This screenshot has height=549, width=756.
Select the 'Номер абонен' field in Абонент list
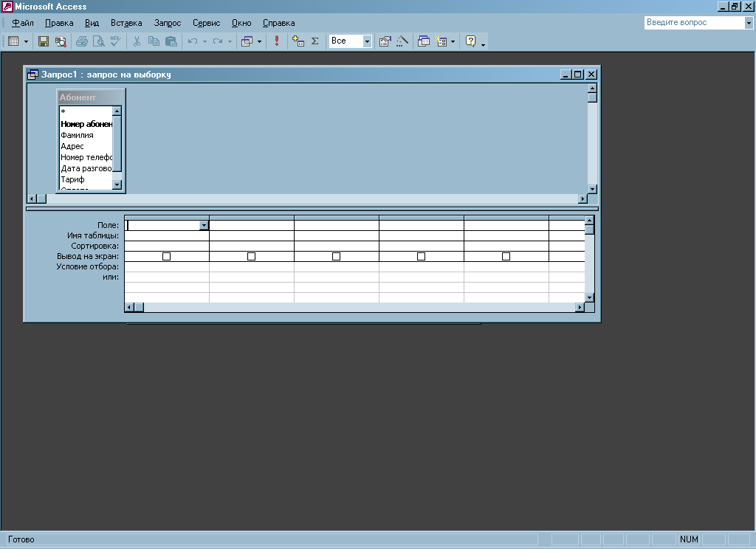86,124
